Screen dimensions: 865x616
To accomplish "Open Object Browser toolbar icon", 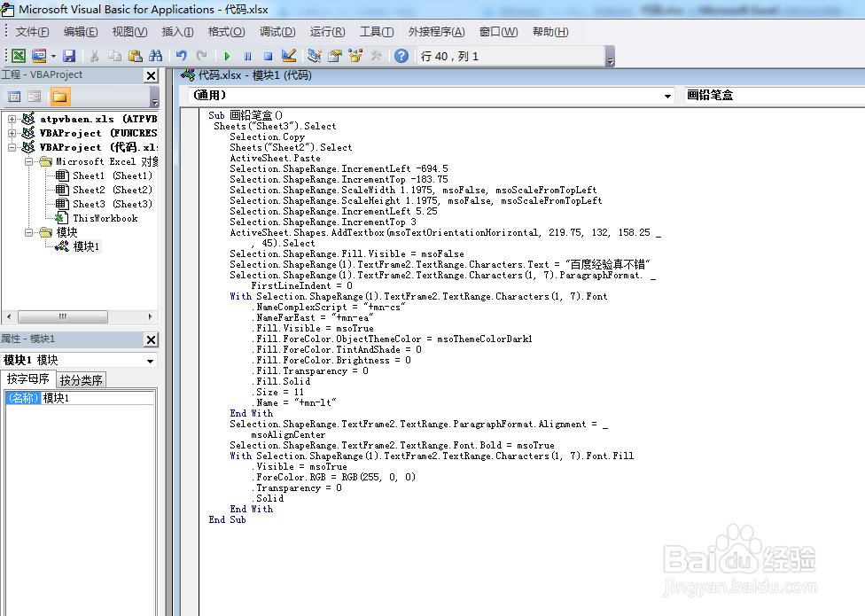I will click(355, 56).
